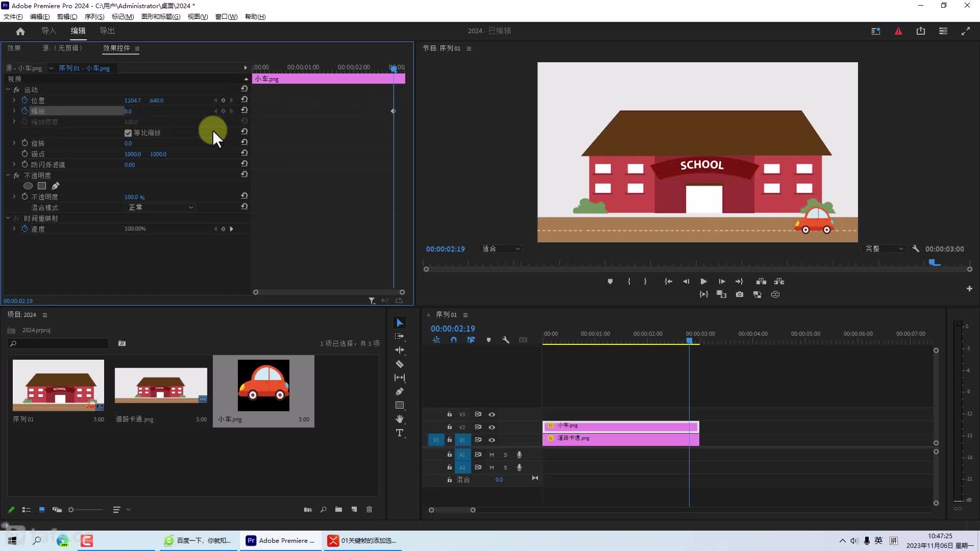This screenshot has width=980, height=551.
Task: Select the Type tool
Action: (x=400, y=433)
